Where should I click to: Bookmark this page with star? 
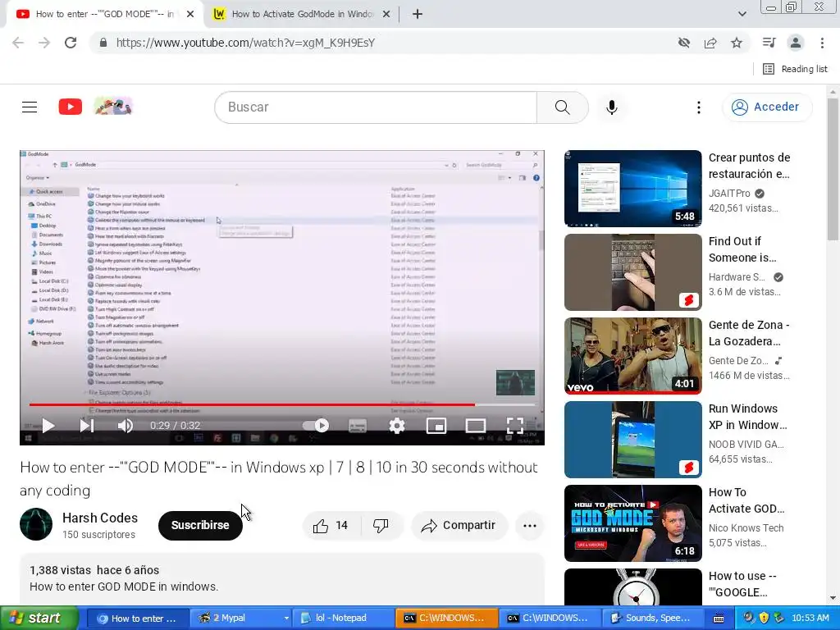click(737, 43)
